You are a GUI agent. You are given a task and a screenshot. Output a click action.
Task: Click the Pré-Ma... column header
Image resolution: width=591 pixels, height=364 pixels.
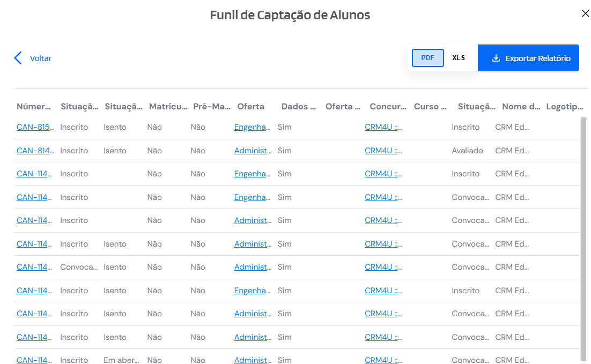212,107
